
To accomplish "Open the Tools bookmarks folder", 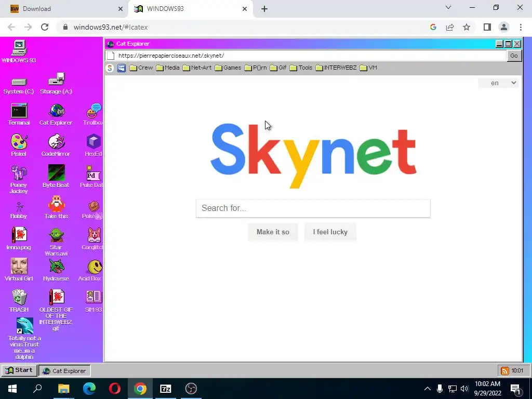I will (301, 68).
